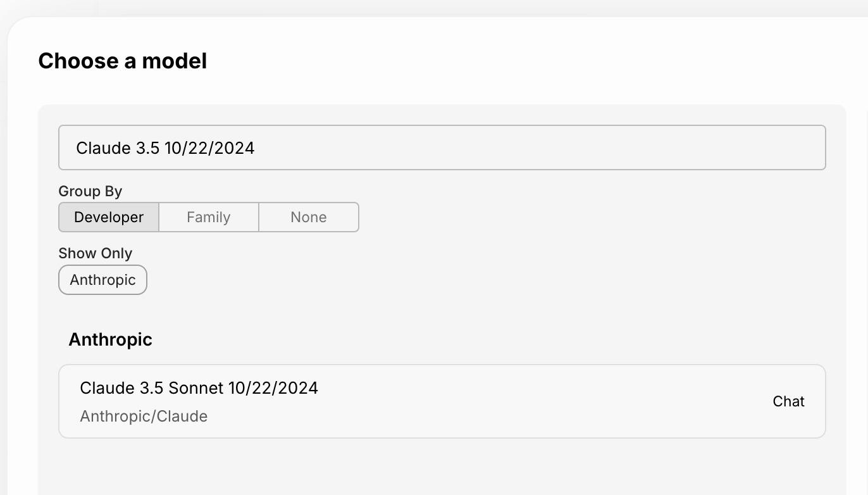Click the model search field containing Claude 3.5
Viewport: 868px width, 495px height.
point(442,147)
